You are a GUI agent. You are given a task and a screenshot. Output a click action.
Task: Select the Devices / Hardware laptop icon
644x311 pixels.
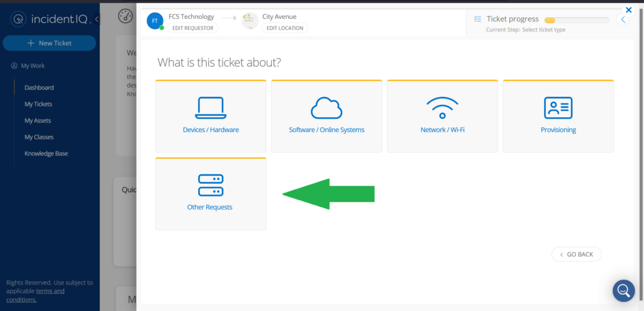pos(211,108)
